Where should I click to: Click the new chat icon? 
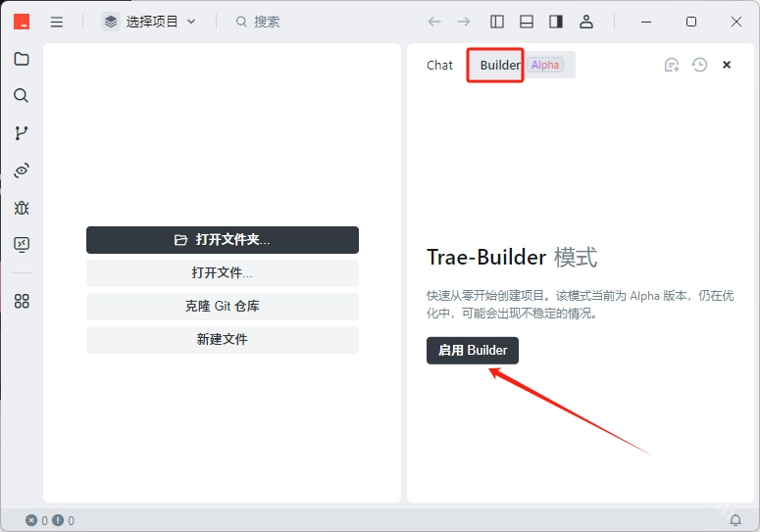pyautogui.click(x=672, y=65)
